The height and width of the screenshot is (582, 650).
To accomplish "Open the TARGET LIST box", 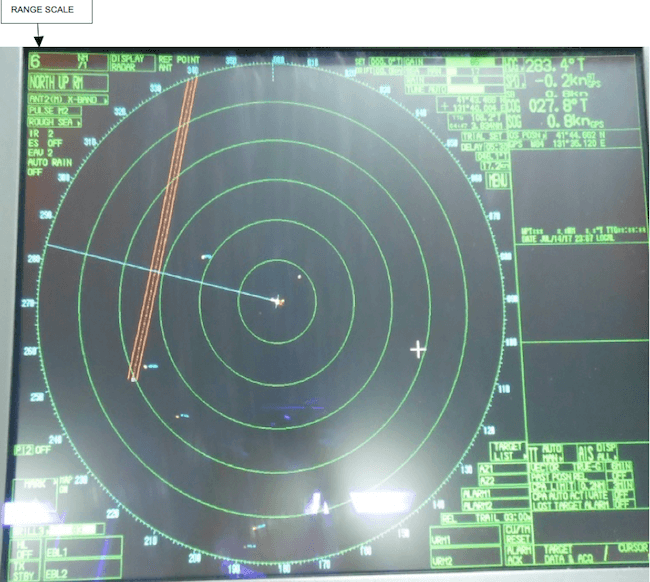I will coord(508,451).
